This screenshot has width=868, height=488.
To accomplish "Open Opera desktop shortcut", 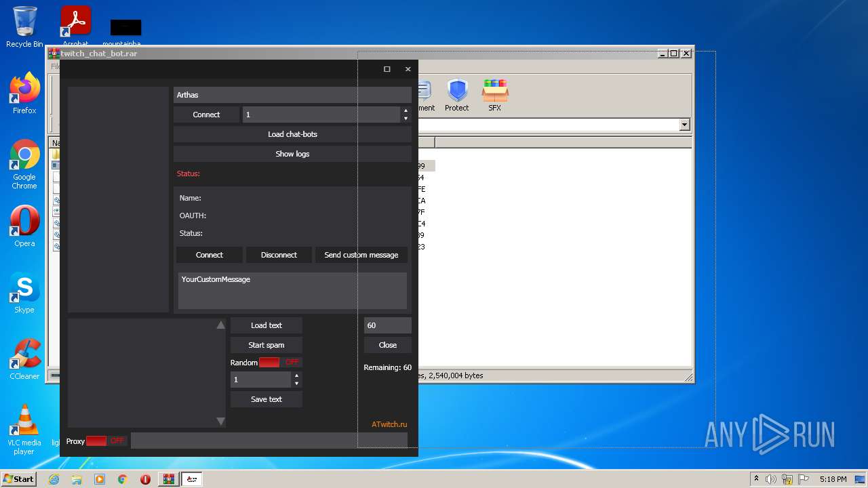I will [24, 226].
